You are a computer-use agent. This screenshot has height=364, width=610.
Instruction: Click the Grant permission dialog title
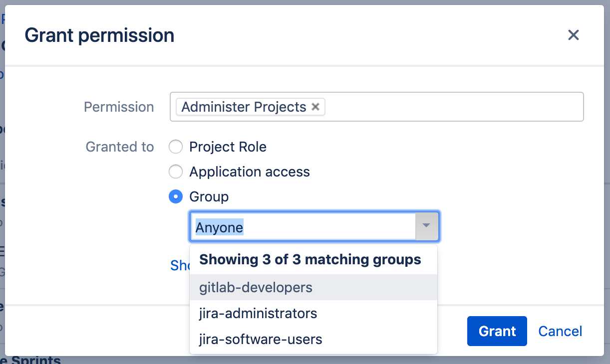pyautogui.click(x=99, y=35)
